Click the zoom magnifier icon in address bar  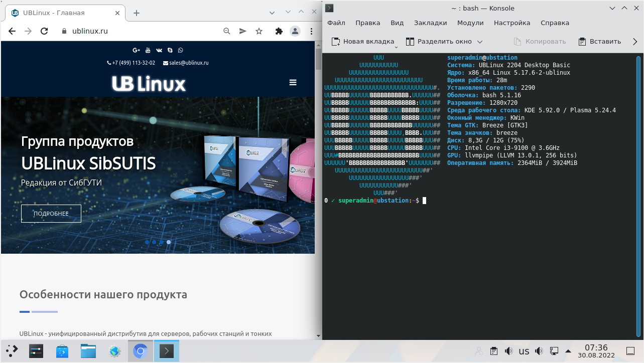[227, 31]
